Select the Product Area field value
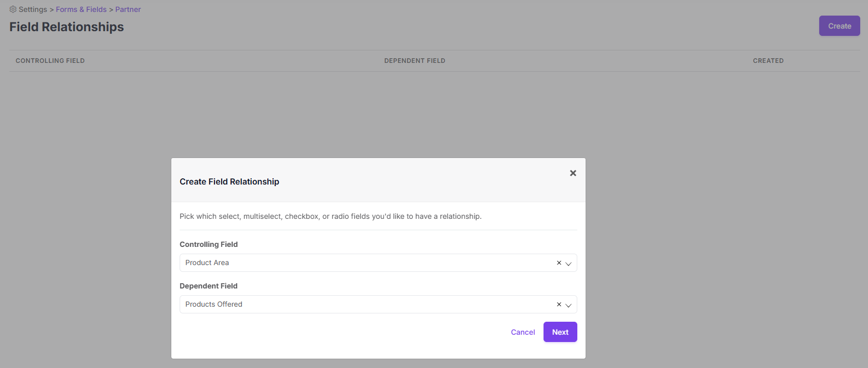The width and height of the screenshot is (868, 368). pyautogui.click(x=207, y=262)
